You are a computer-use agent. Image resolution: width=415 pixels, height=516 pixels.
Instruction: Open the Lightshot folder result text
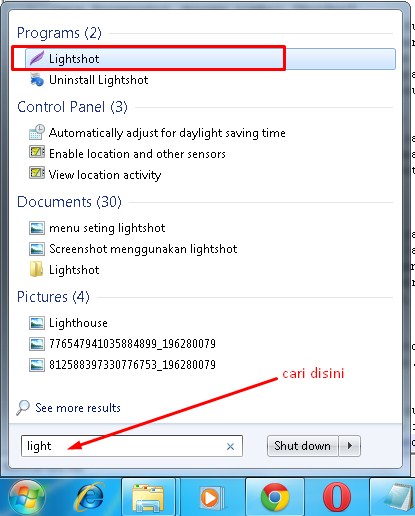coord(74,270)
